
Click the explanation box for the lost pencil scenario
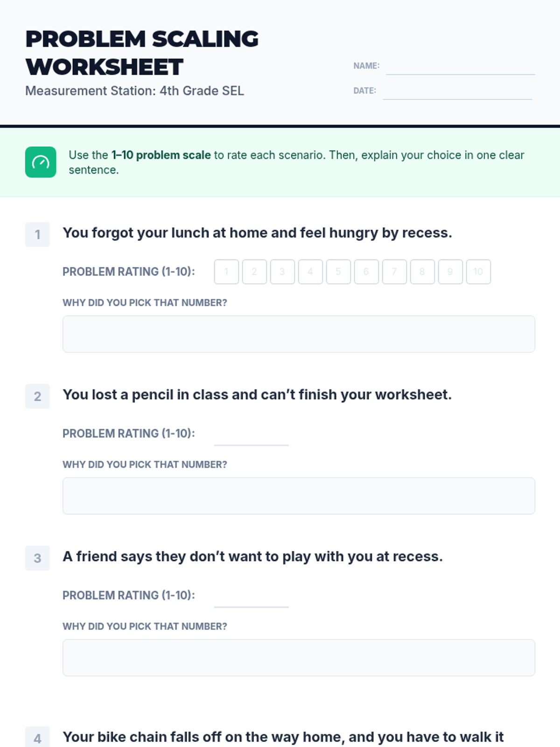pyautogui.click(x=299, y=496)
